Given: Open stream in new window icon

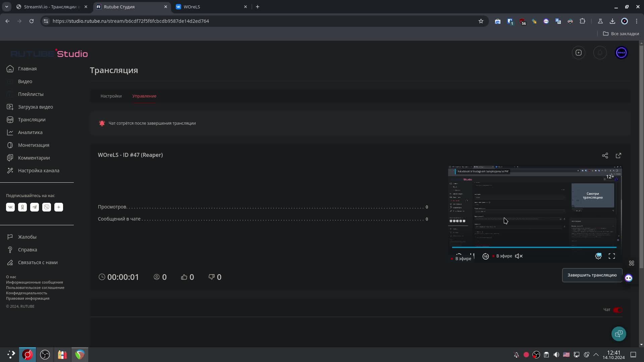Looking at the screenshot, I should click(x=619, y=156).
